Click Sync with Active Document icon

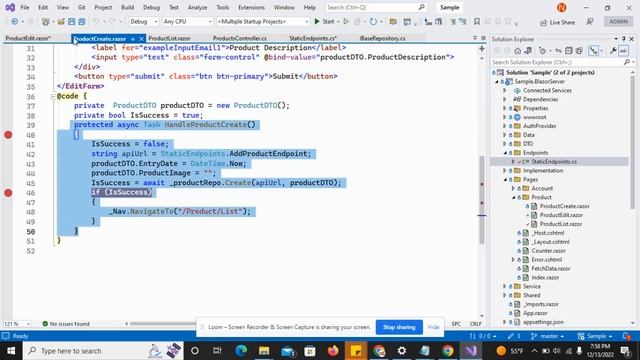click(x=559, y=51)
